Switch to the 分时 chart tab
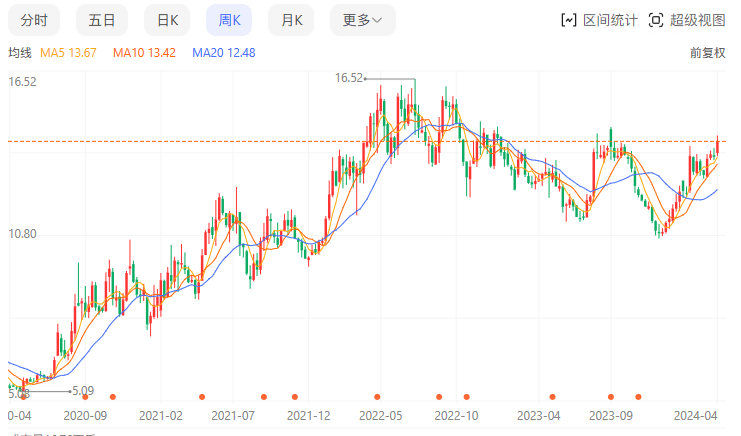This screenshot has width=741, height=436. [34, 20]
